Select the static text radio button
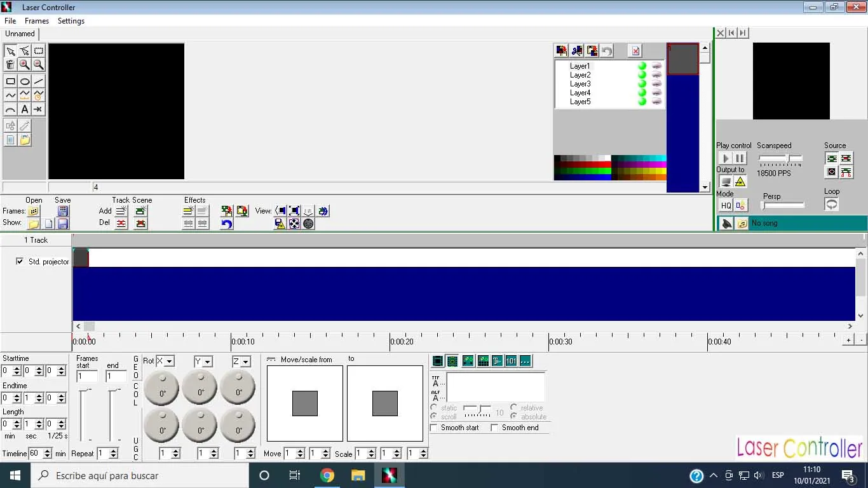 click(434, 408)
